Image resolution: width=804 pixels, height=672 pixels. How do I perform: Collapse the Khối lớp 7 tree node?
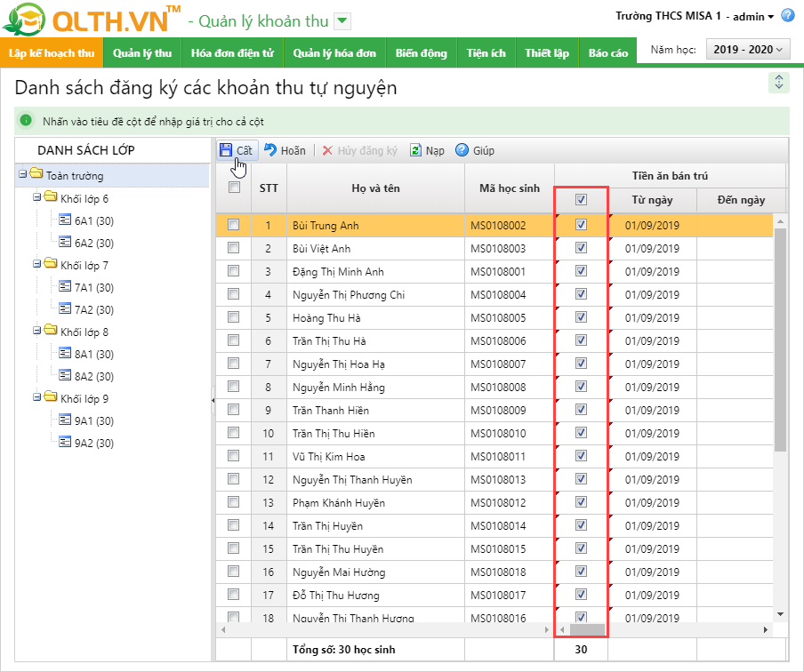pos(37,264)
